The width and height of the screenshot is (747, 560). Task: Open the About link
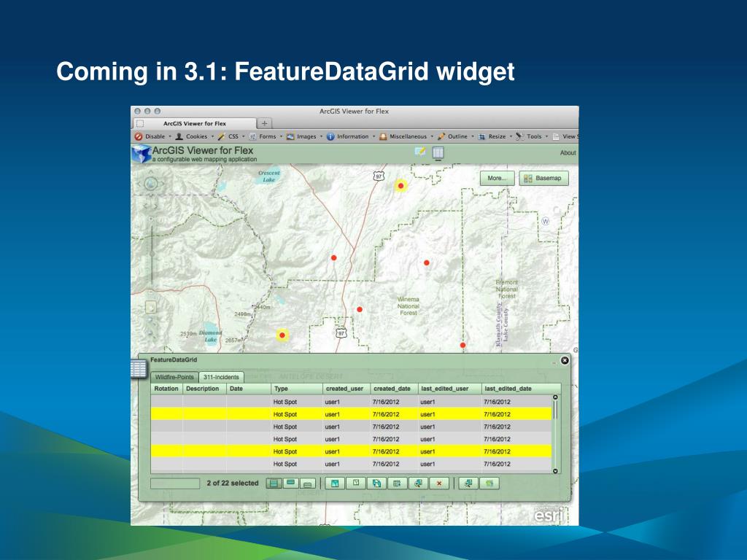[x=568, y=153]
